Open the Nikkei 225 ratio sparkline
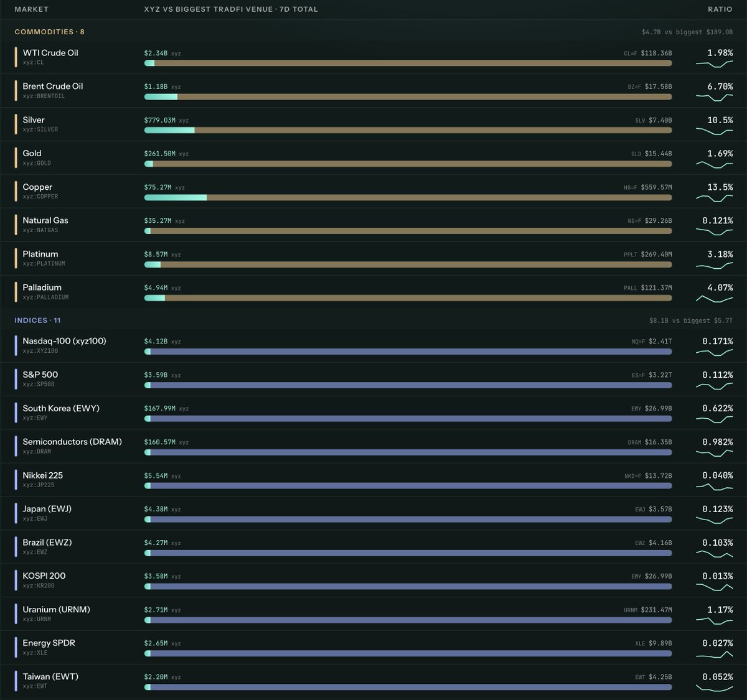The height and width of the screenshot is (700, 747). (715, 487)
